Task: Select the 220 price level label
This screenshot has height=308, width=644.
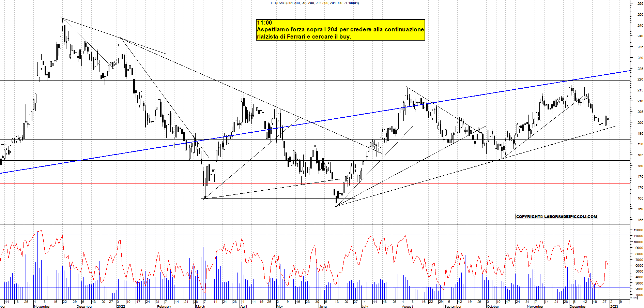Action: click(640, 79)
